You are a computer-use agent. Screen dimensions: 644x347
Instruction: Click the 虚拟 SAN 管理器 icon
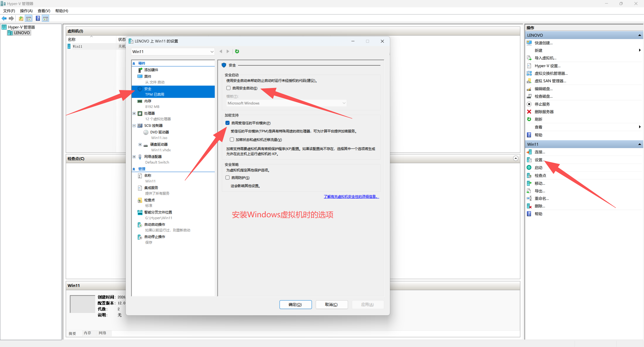[x=529, y=81]
